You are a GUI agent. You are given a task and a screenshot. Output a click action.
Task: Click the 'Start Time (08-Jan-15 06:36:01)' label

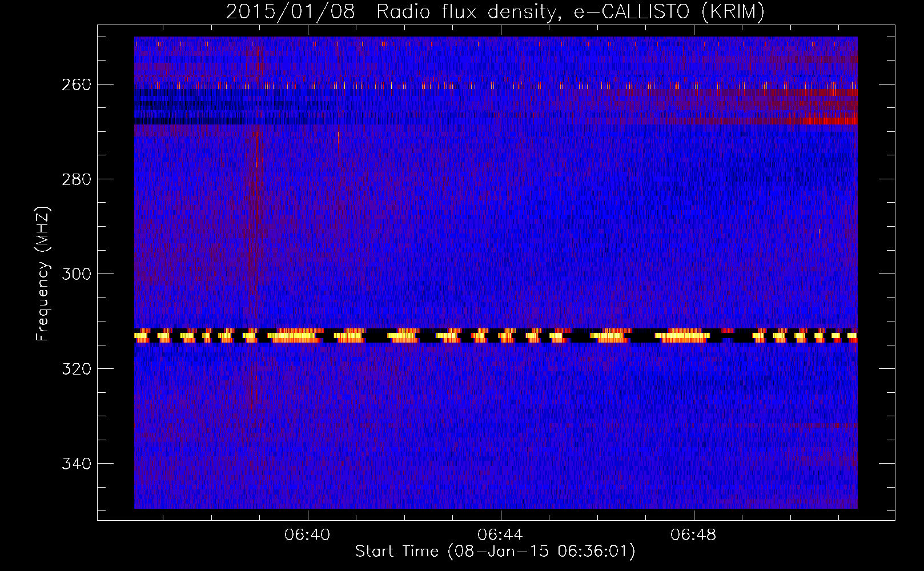coord(495,552)
